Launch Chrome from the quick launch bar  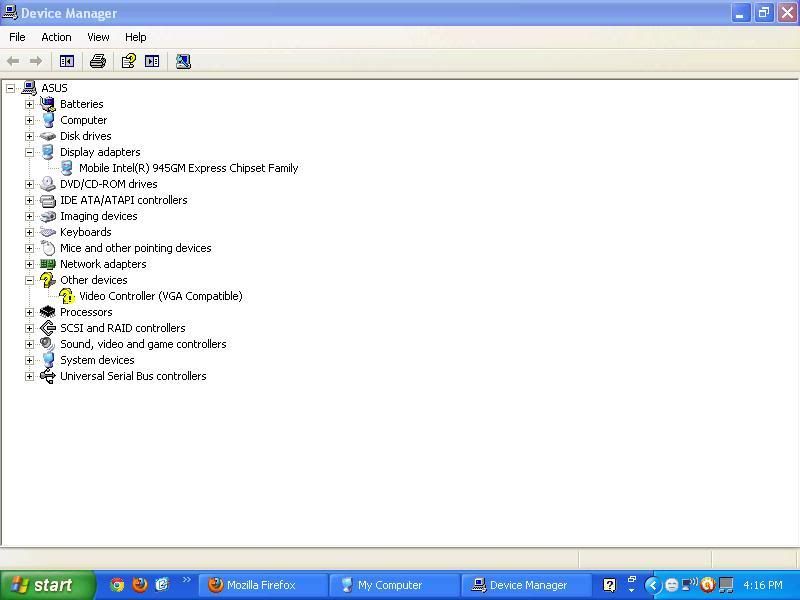(117, 585)
